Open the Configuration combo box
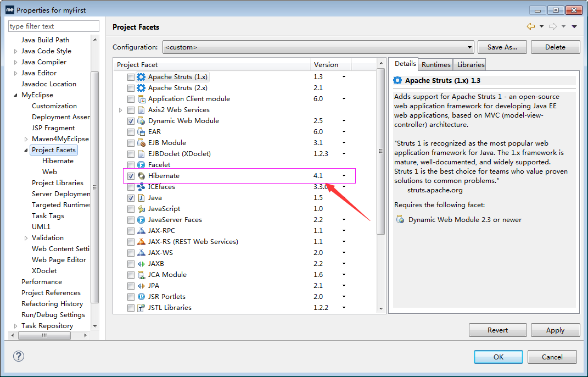 [x=318, y=47]
